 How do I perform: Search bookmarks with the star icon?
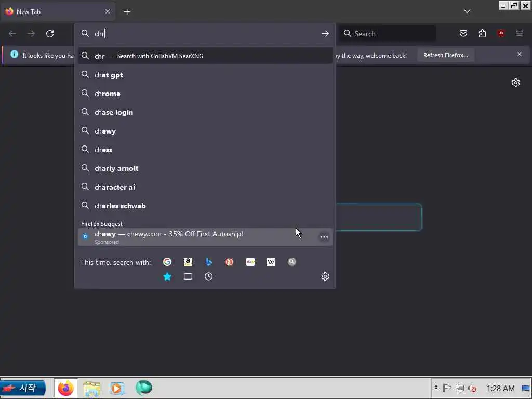pyautogui.click(x=167, y=276)
